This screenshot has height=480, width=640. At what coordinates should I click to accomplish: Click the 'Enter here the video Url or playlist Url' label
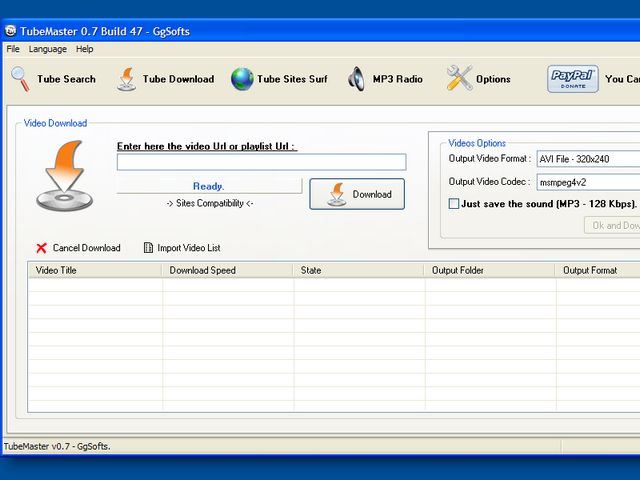click(x=207, y=146)
